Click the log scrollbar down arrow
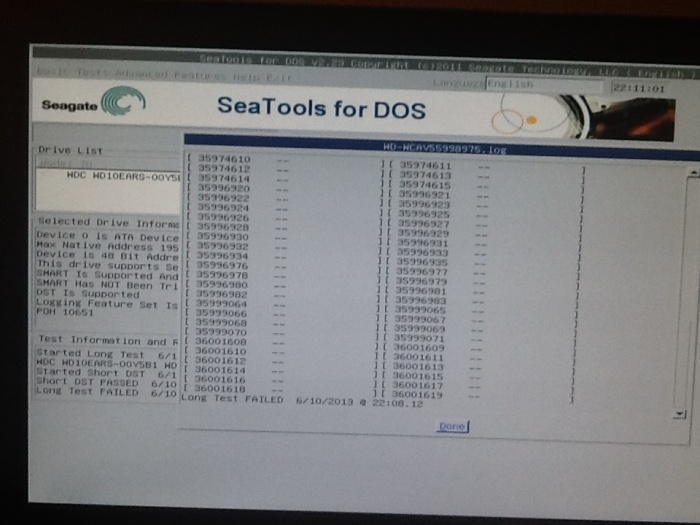This screenshot has width=700, height=525. coord(680,414)
